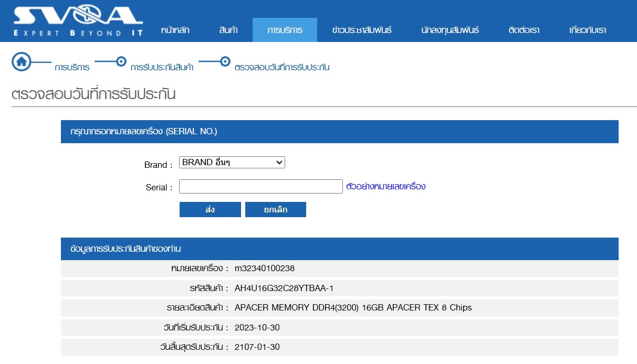Click the serial number value m32340100238
The width and height of the screenshot is (637, 364).
[265, 269]
